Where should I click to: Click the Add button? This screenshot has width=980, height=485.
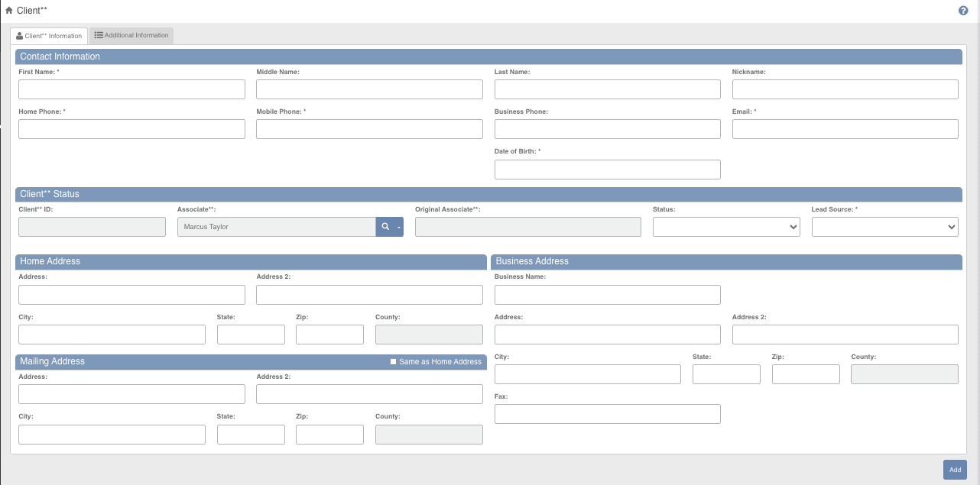955,470
